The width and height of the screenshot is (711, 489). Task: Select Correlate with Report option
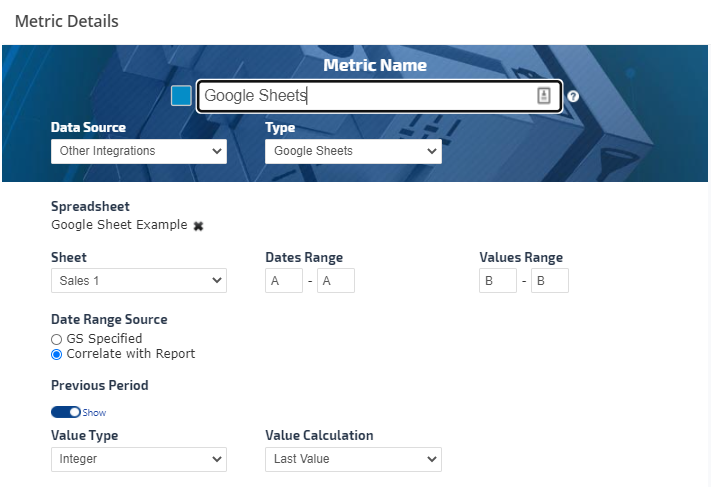pyautogui.click(x=57, y=354)
